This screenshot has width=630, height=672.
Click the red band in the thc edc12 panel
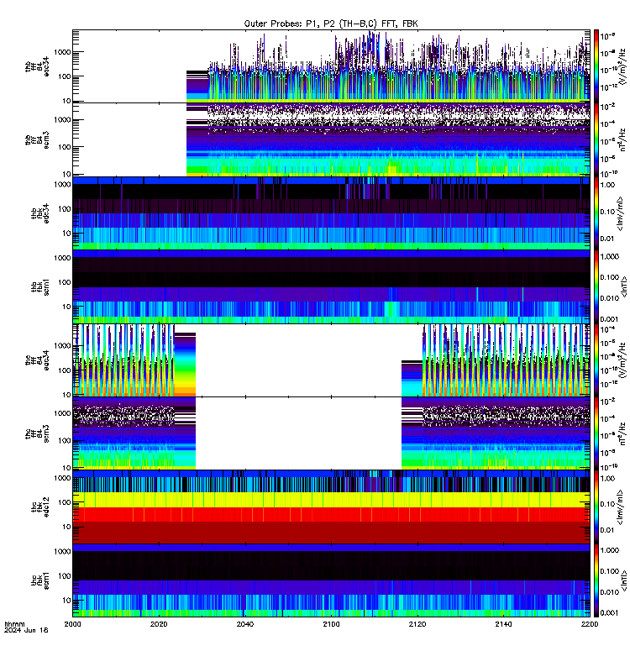[x=331, y=515]
